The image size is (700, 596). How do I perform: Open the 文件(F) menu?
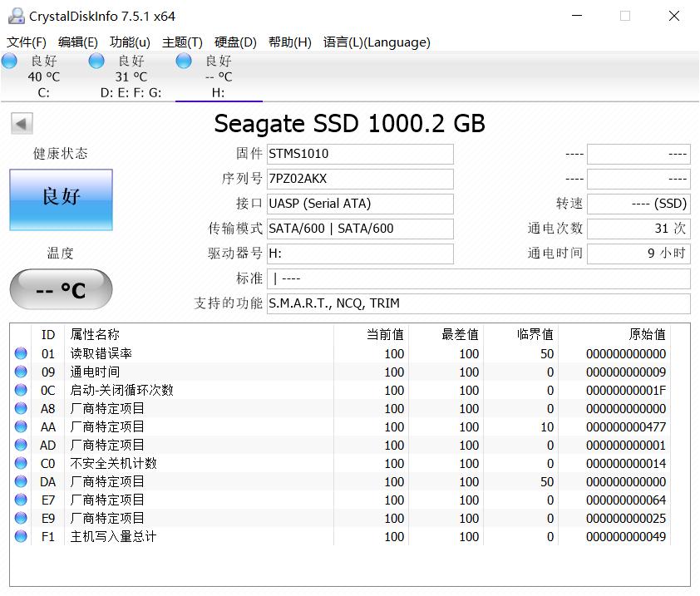(28, 42)
